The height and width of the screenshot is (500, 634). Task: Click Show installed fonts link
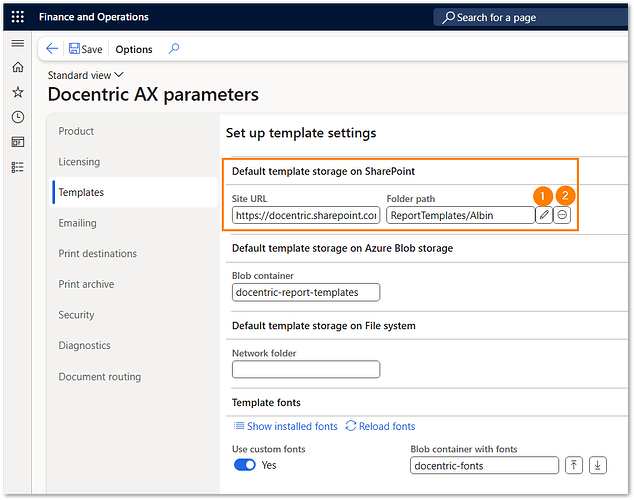[x=285, y=426]
